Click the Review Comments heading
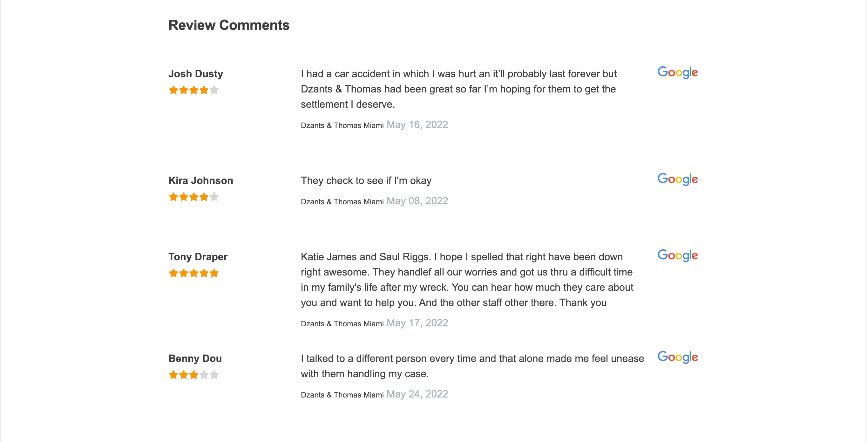 pyautogui.click(x=229, y=25)
